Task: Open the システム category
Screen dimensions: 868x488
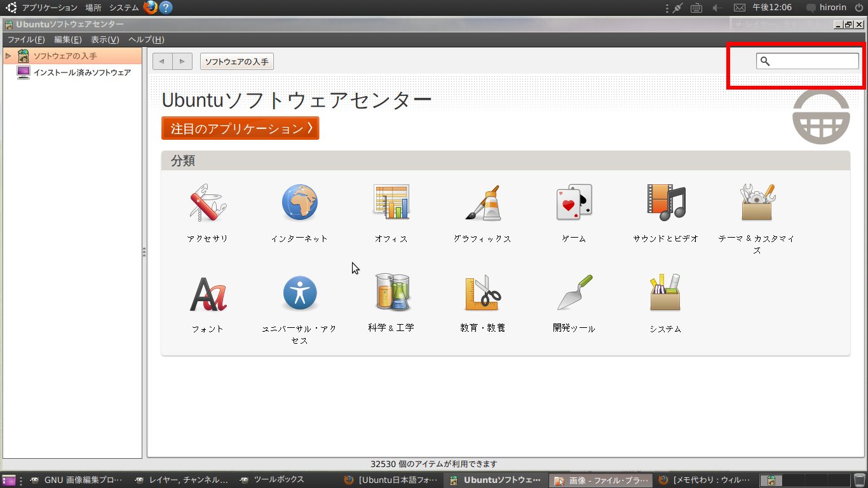Action: pyautogui.click(x=665, y=304)
